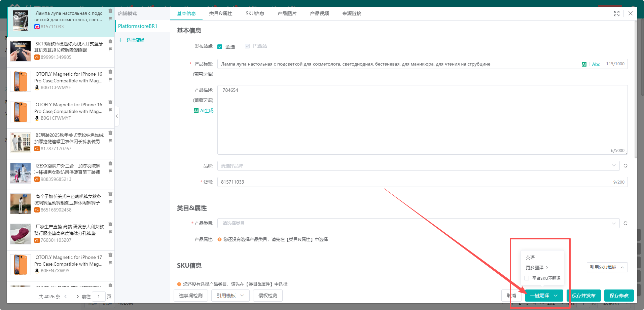Refresh the brand list with the refresh icon
The height and width of the screenshot is (310, 644).
(625, 165)
